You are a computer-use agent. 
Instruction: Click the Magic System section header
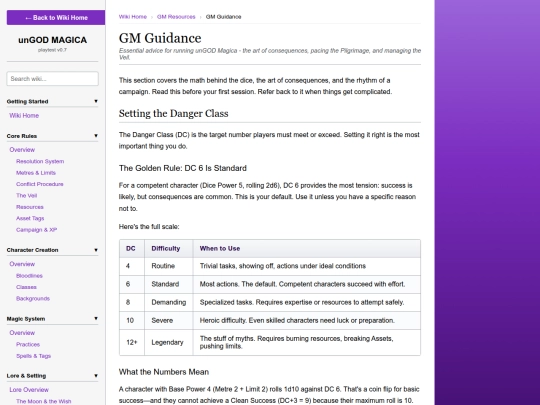coord(52,319)
